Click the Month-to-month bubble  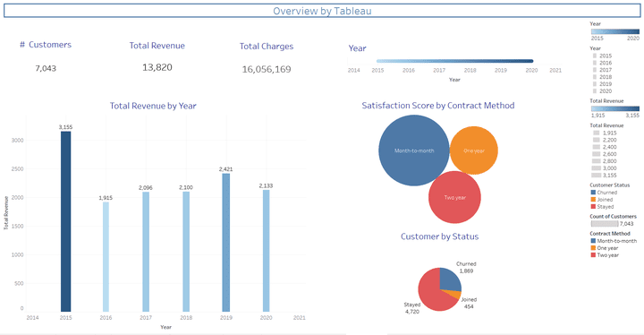point(414,150)
